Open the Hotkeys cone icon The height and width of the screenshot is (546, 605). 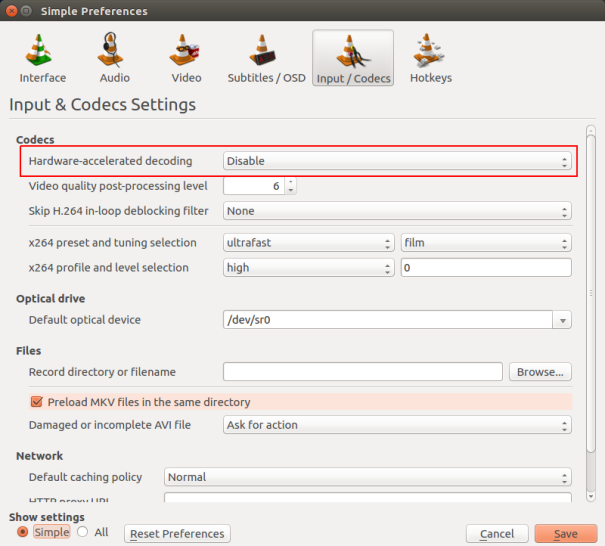[428, 49]
